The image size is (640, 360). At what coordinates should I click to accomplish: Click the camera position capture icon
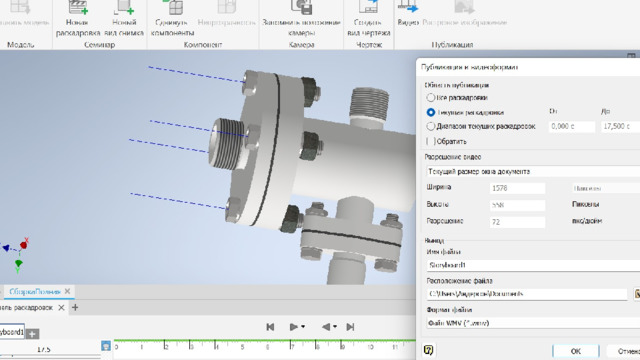(302, 7)
